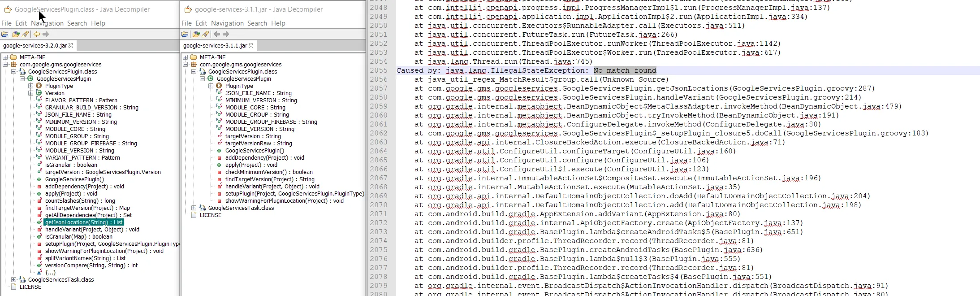The height and width of the screenshot is (296, 980).
Task: Open Search menu in google-services-3.1.1 window
Action: pyautogui.click(x=257, y=23)
